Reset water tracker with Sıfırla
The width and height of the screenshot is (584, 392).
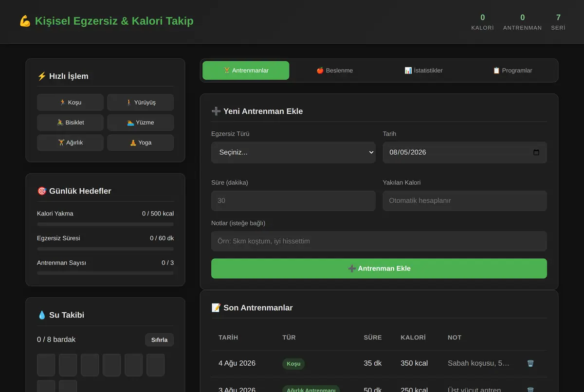(159, 340)
